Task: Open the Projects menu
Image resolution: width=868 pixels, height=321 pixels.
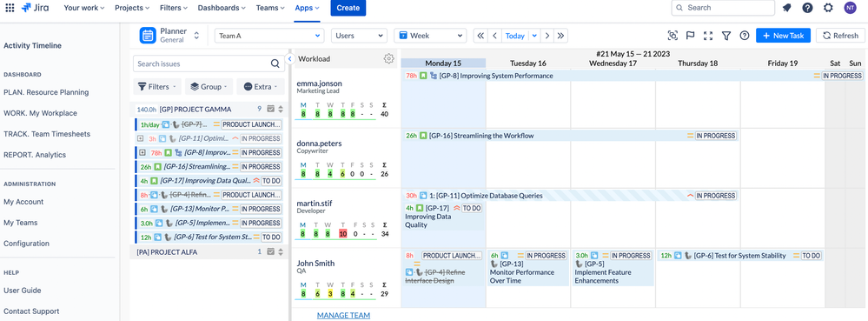Action: point(132,8)
